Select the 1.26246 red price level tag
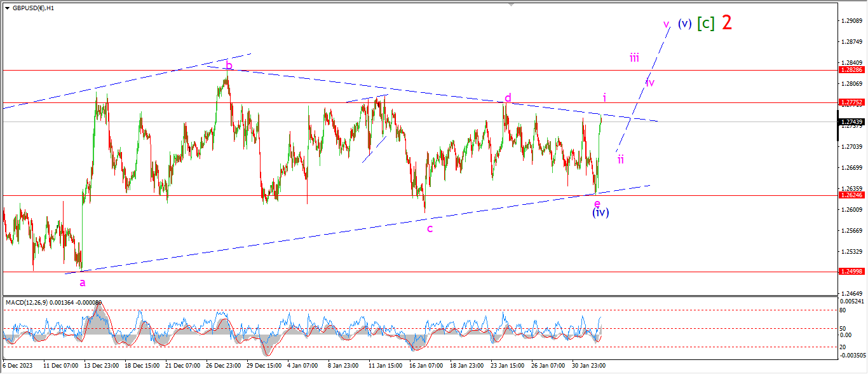This screenshot has width=868, height=374. coord(851,195)
